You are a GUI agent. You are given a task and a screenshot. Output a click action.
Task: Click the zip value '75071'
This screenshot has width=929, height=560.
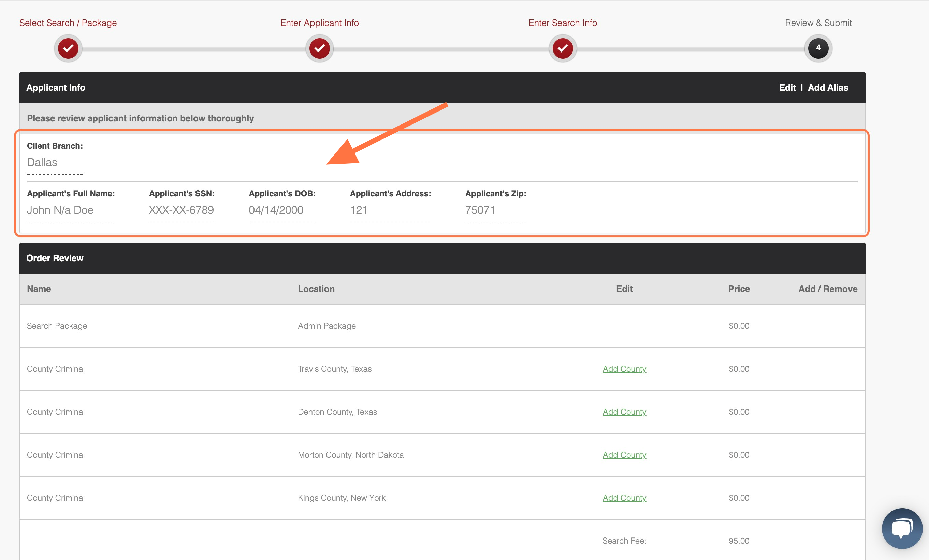(x=480, y=210)
